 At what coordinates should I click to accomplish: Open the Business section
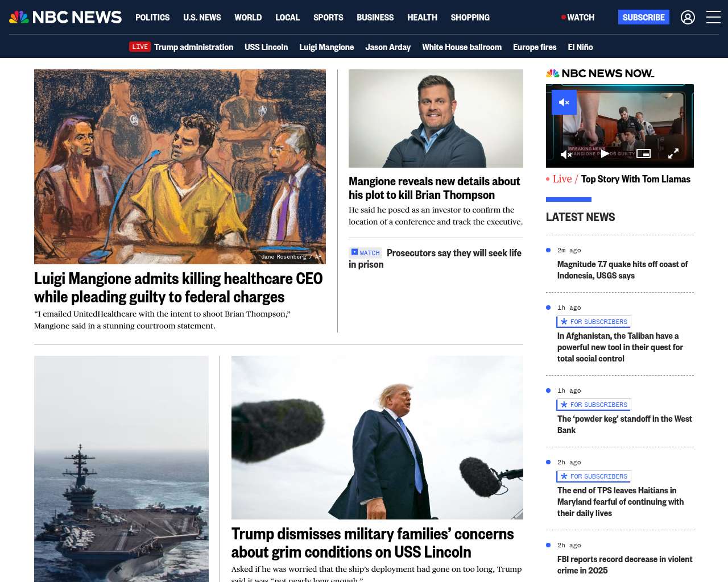click(375, 18)
